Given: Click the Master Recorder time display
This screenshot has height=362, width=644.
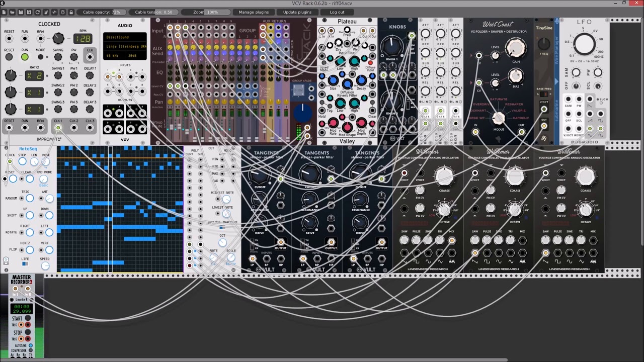Looking at the screenshot, I should [x=22, y=309].
